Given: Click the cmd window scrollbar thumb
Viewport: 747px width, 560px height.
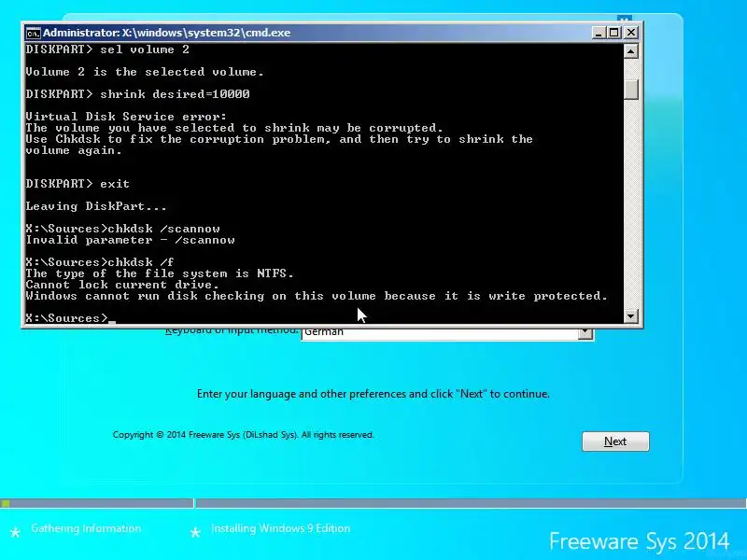Looking at the screenshot, I should tap(631, 90).
